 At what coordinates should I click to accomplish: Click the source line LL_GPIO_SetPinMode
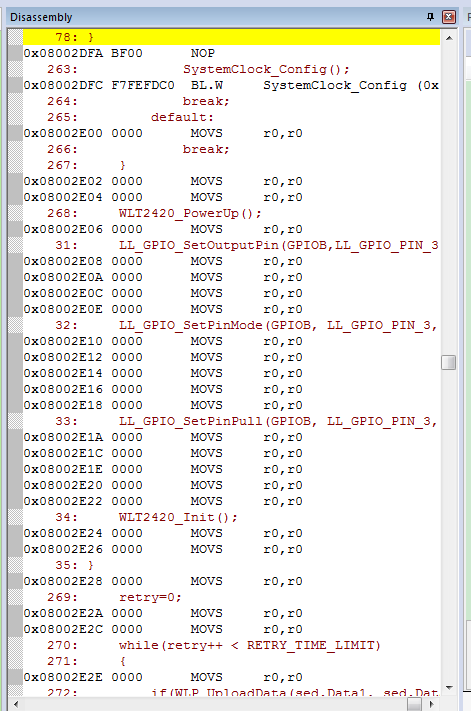pyautogui.click(x=278, y=325)
